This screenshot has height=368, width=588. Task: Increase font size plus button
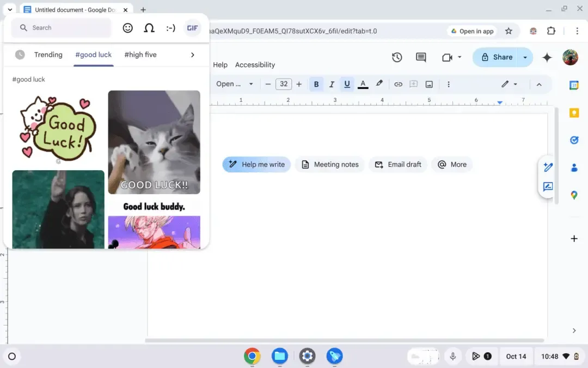click(299, 84)
